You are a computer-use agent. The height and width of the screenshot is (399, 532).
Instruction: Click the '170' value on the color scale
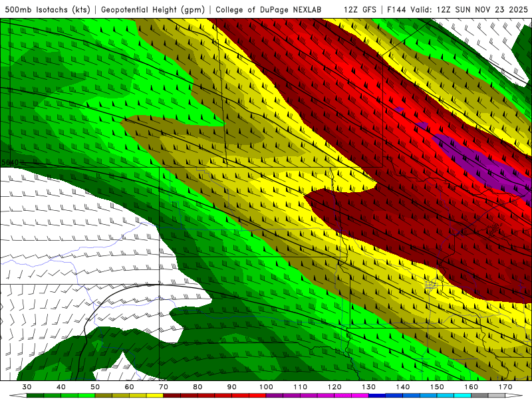pos(505,387)
